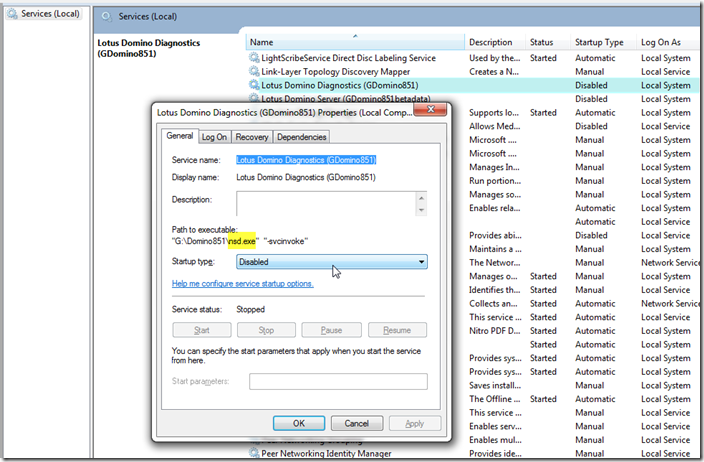Sort services by Log On As column header
Screen dimensions: 704x462
click(x=667, y=42)
